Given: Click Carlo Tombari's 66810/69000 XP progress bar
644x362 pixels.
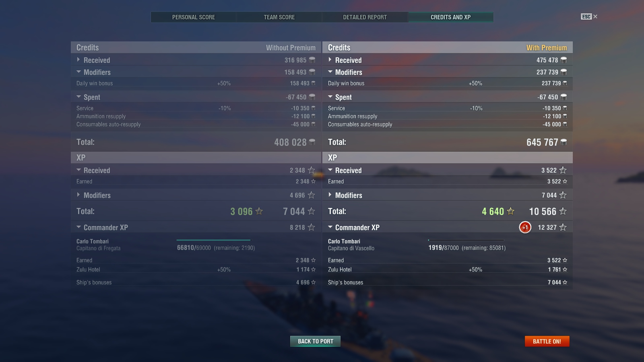Looking at the screenshot, I should coord(214,240).
